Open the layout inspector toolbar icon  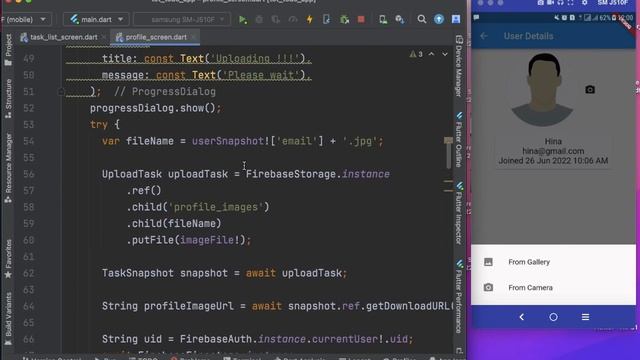400,20
